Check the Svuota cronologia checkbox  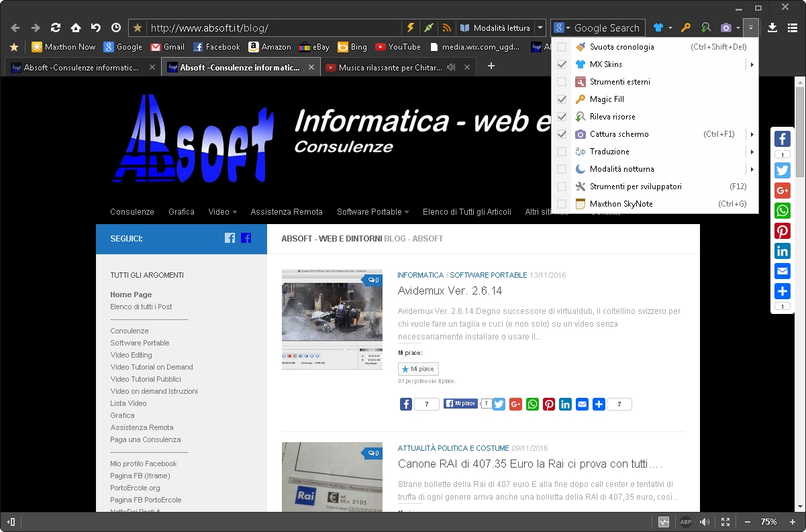pos(562,47)
